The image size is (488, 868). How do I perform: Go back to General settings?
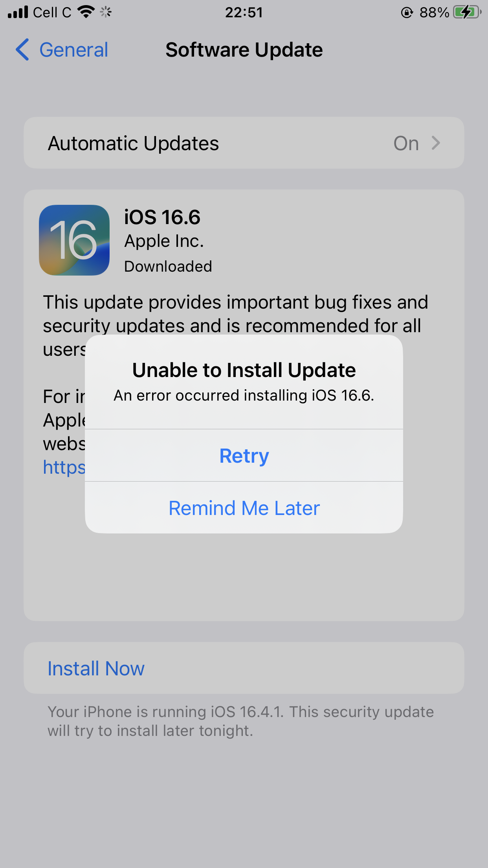click(62, 50)
